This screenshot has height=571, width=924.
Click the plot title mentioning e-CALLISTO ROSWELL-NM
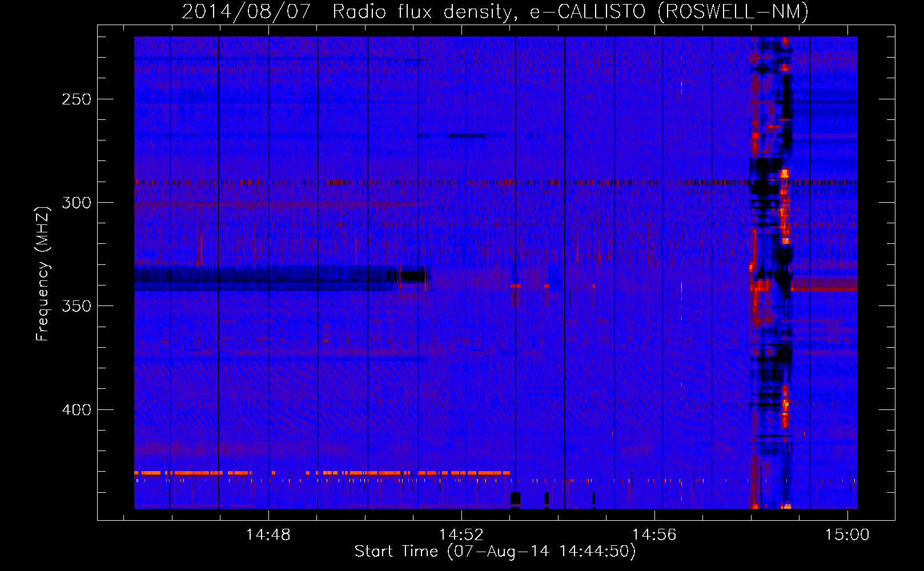point(495,11)
